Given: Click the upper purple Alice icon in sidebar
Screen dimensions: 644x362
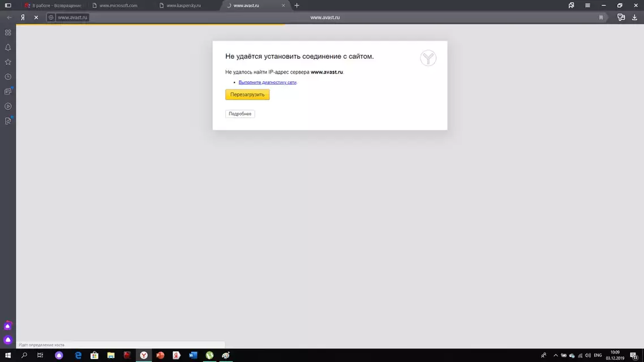Looking at the screenshot, I should pyautogui.click(x=8, y=326).
